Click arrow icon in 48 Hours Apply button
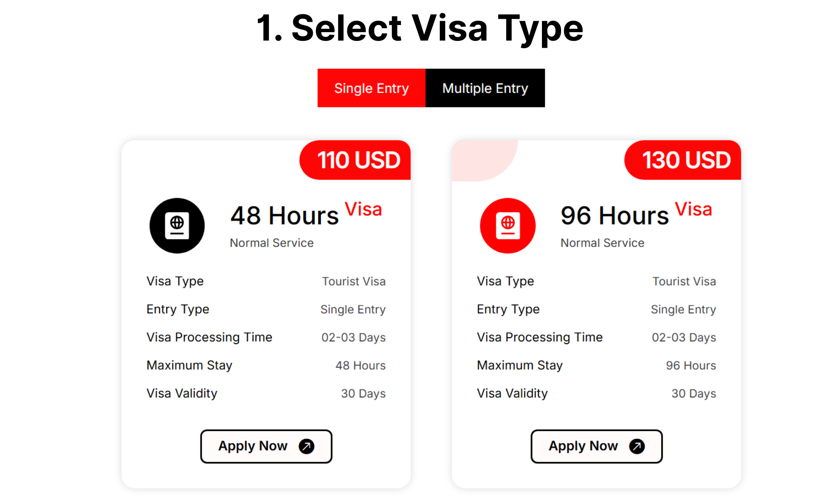 click(x=306, y=446)
